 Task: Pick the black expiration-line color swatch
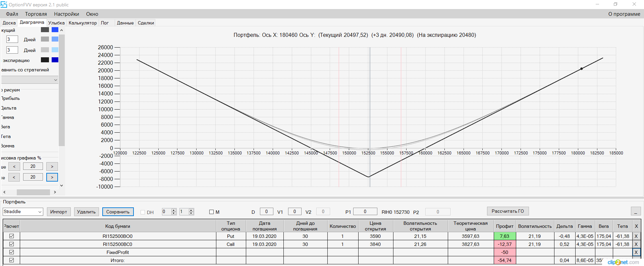tap(45, 60)
